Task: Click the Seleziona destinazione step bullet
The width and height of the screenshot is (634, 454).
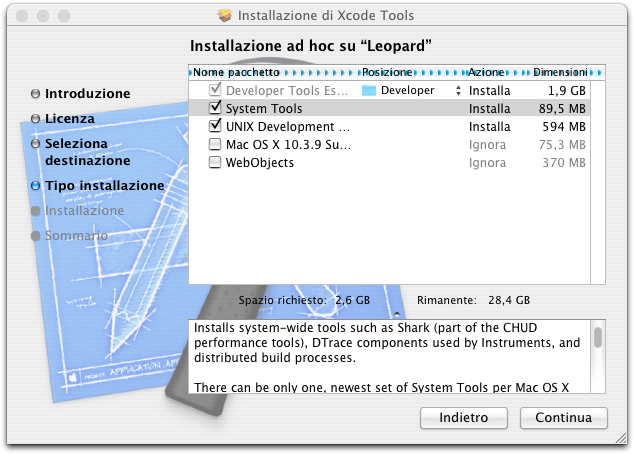Action: [36, 144]
